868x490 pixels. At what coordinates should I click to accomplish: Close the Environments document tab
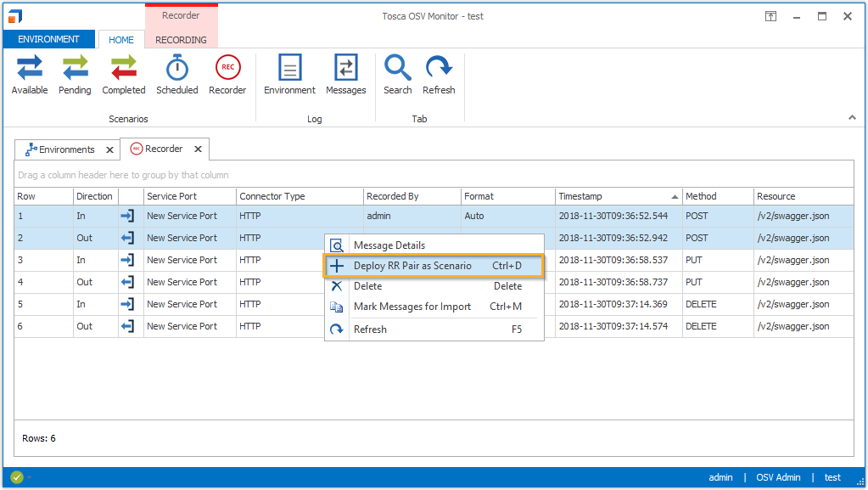click(109, 149)
